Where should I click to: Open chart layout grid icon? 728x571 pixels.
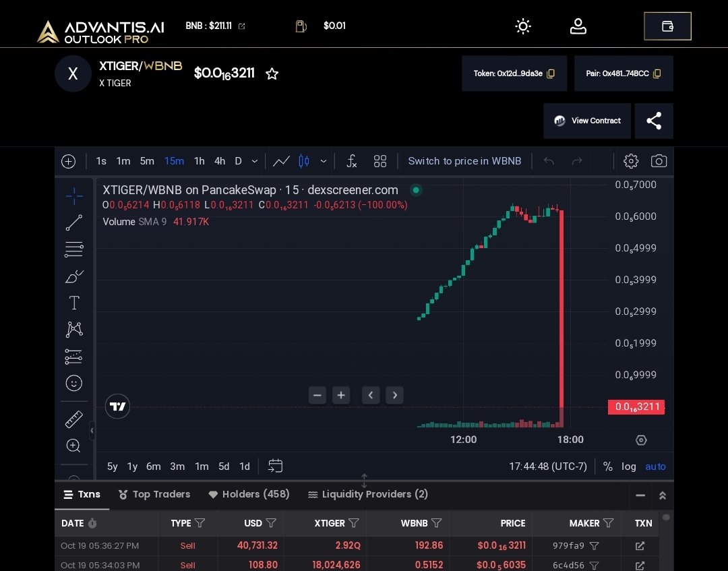click(x=380, y=161)
